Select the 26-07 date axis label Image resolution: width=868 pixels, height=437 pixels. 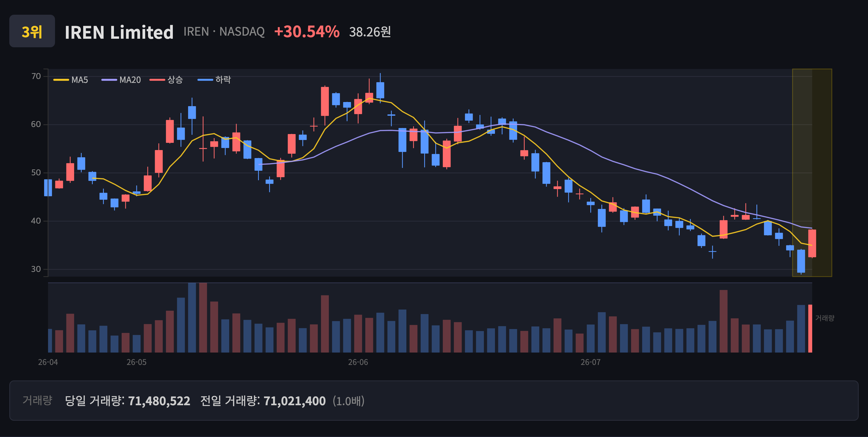tap(590, 362)
